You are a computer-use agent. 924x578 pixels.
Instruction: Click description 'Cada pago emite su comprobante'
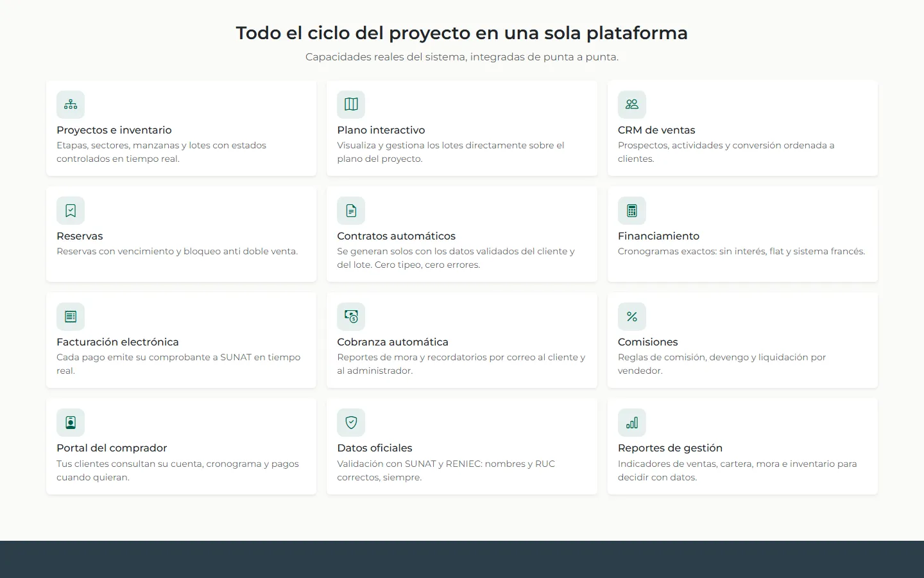(178, 364)
